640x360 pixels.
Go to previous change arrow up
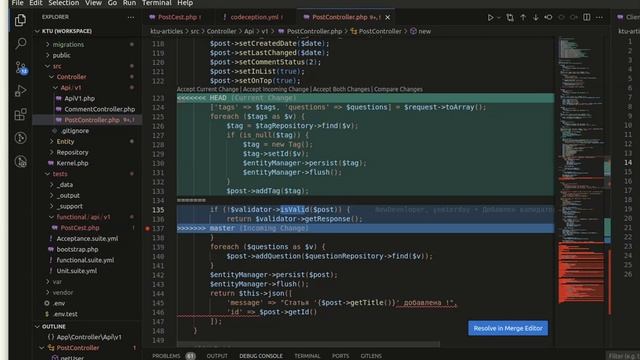click(x=523, y=18)
